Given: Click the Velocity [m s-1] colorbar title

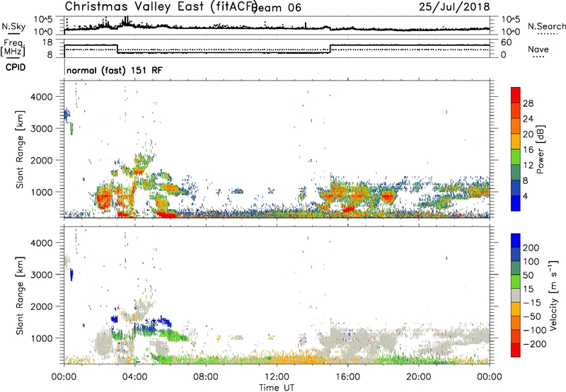Looking at the screenshot, I should [x=553, y=295].
